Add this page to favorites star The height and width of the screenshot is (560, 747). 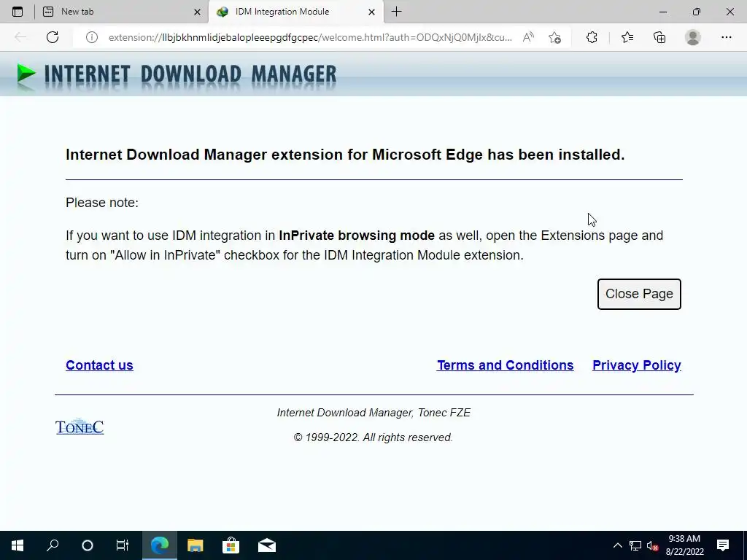click(554, 37)
